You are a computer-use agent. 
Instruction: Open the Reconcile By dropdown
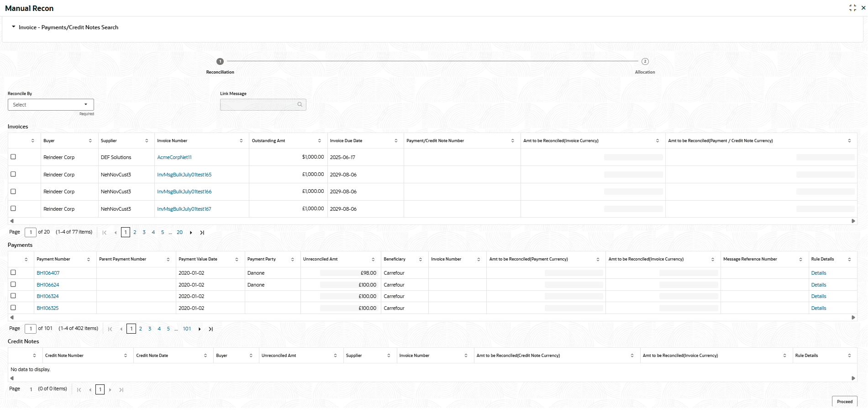coord(51,105)
